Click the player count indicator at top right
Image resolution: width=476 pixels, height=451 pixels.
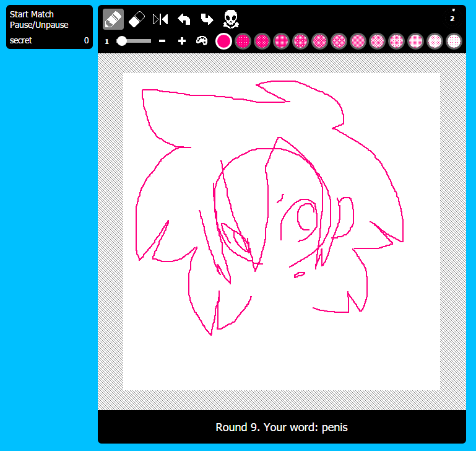coord(452,16)
